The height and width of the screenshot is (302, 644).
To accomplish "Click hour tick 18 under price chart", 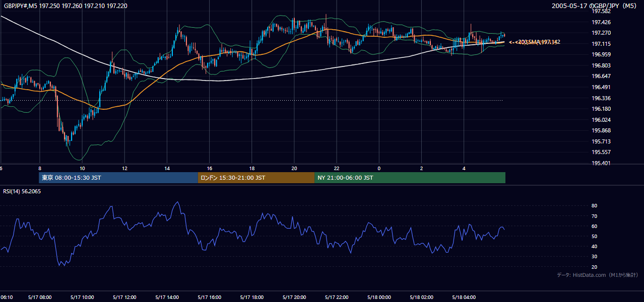I will tap(251, 168).
